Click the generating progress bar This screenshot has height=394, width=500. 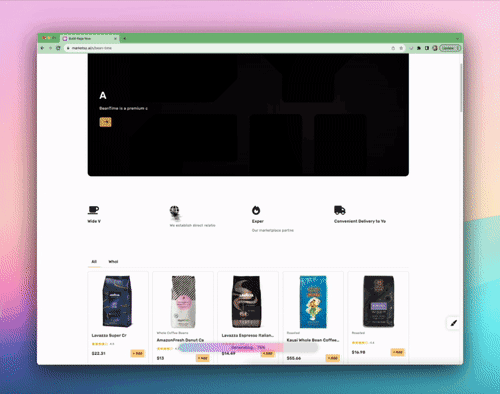[248, 348]
